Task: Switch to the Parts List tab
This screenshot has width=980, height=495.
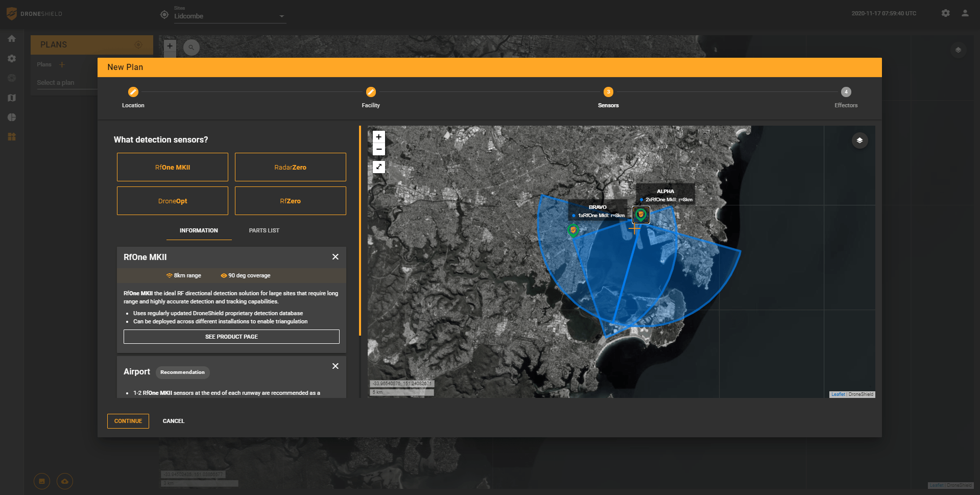Action: [264, 230]
